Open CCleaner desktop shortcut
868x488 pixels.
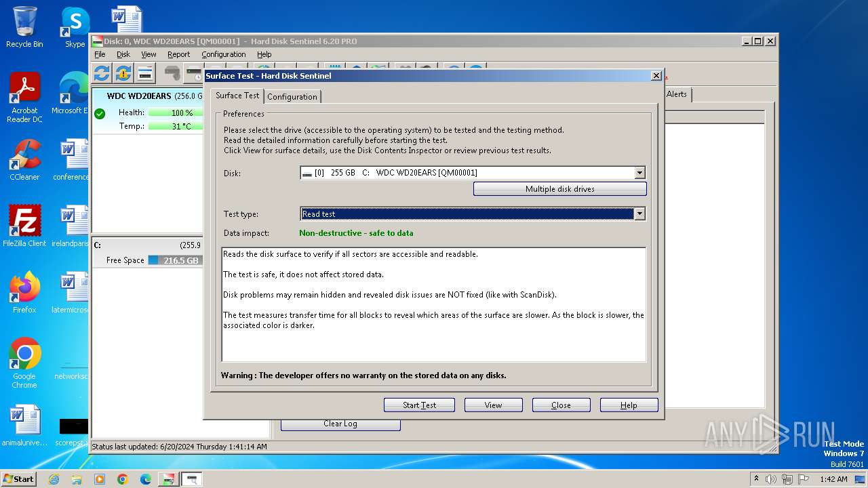click(24, 160)
